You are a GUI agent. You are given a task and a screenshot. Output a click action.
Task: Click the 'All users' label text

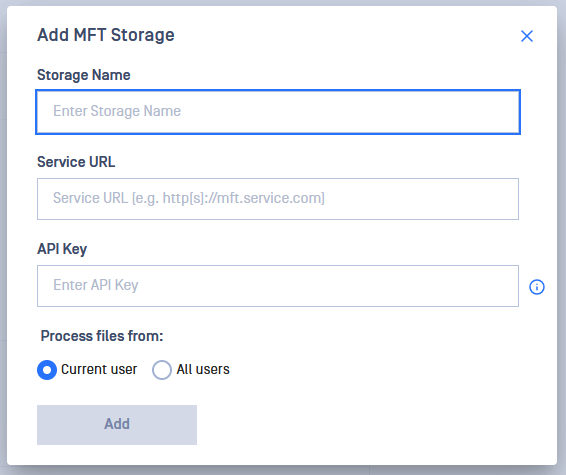click(x=203, y=369)
